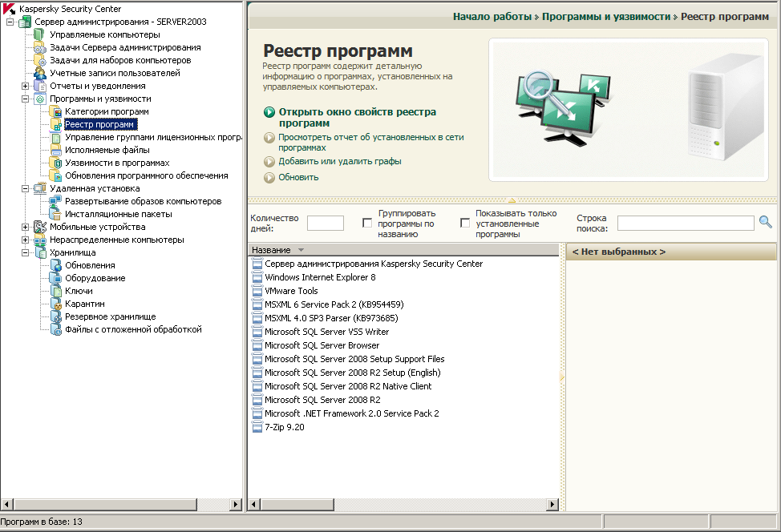Select MSXML 4.0 SP3 Parser (KB973685) row

pyautogui.click(x=331, y=318)
